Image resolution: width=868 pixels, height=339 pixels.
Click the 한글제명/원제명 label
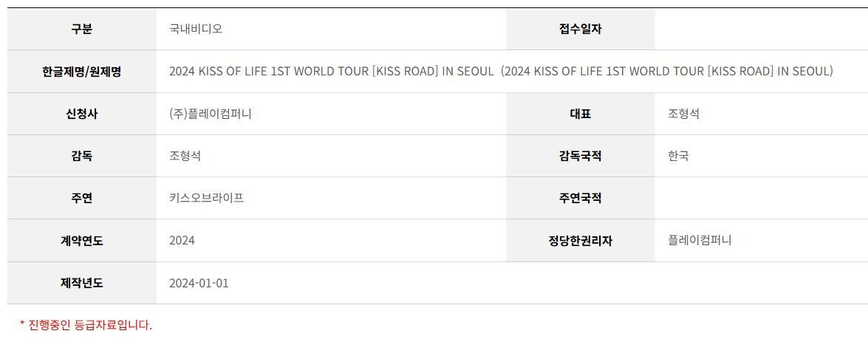point(81,72)
